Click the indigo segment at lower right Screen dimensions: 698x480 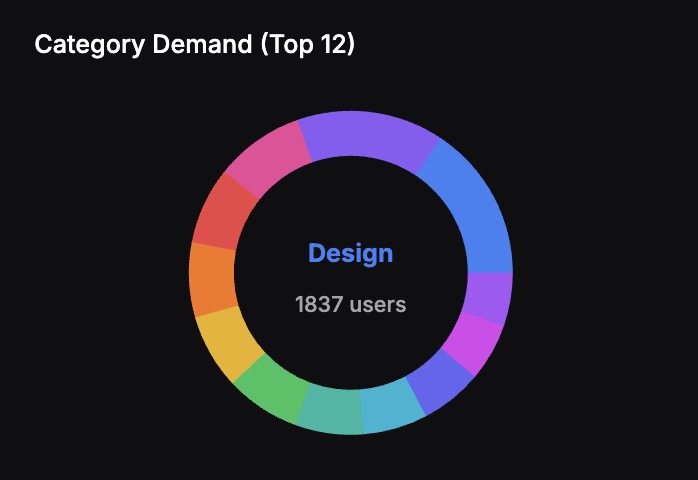coord(440,382)
